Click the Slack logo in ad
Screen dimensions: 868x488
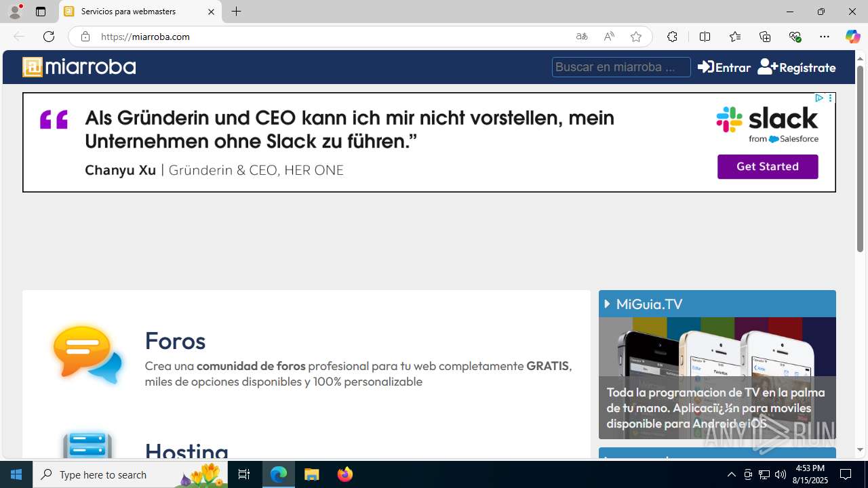767,124
